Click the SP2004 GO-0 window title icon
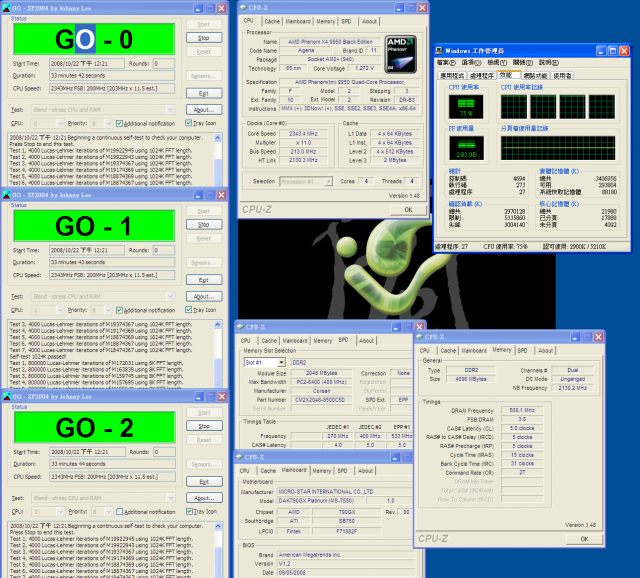The height and width of the screenshot is (578, 640). [7, 8]
